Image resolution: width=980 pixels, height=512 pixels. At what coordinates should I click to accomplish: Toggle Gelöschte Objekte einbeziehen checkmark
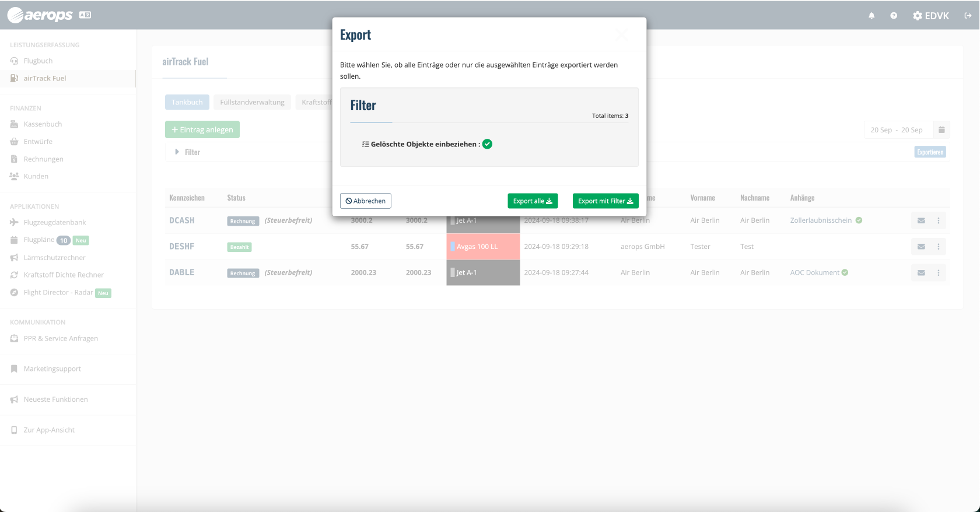(487, 144)
